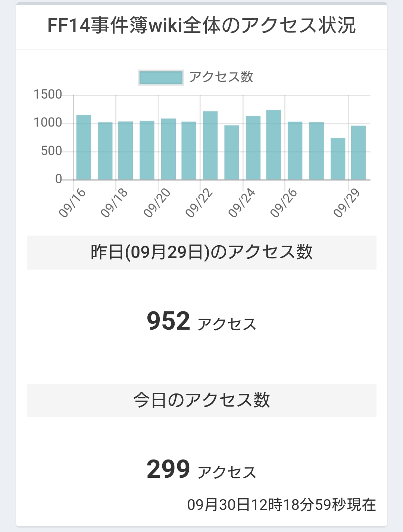Toggle the アクセス数 legend color box

click(161, 78)
